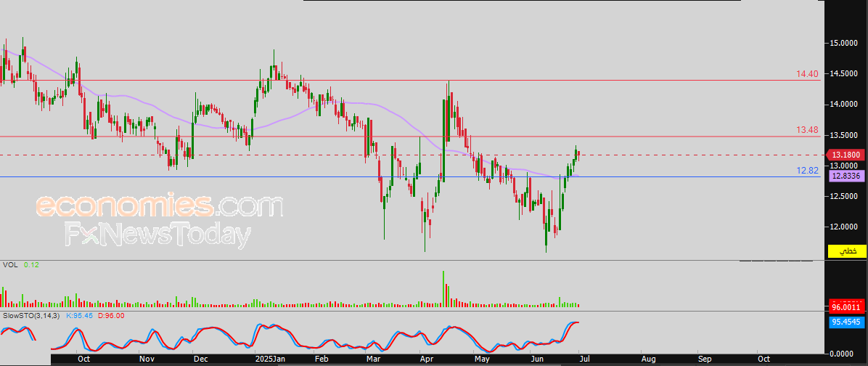The image size is (868, 366).
Task: Select the red 96.0011 stochastic value tag
Action: (x=847, y=306)
